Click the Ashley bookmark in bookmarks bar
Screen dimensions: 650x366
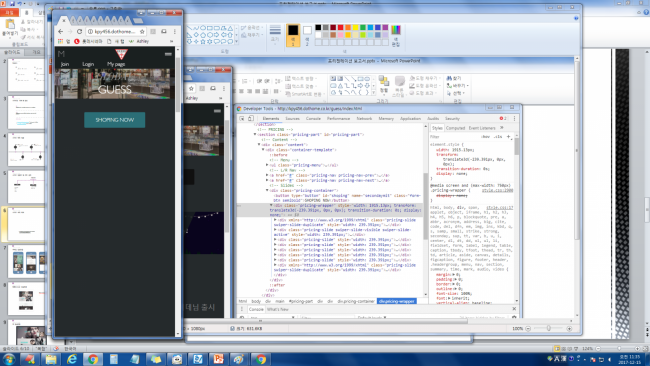139,41
